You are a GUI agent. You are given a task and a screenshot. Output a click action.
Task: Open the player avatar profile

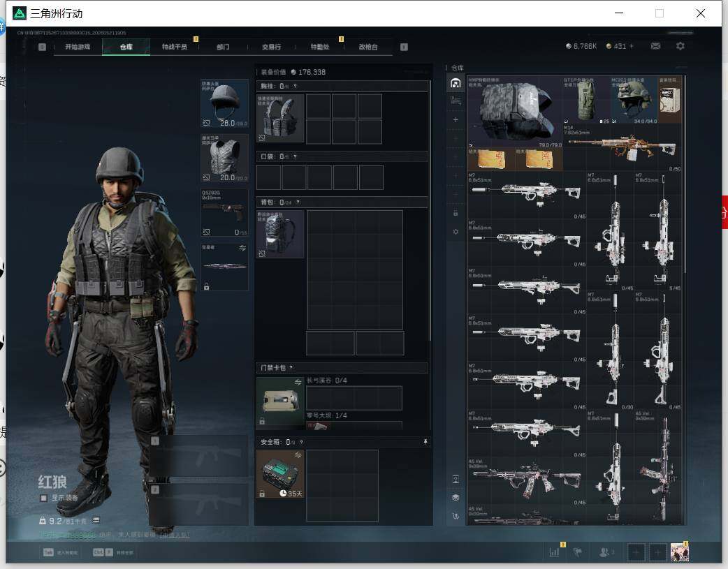(679, 552)
